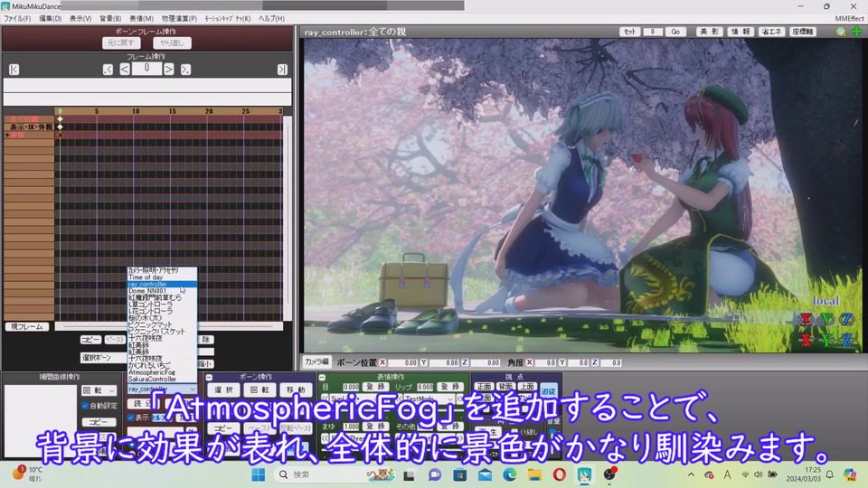Show hidden system tray icons chevron

(691, 474)
